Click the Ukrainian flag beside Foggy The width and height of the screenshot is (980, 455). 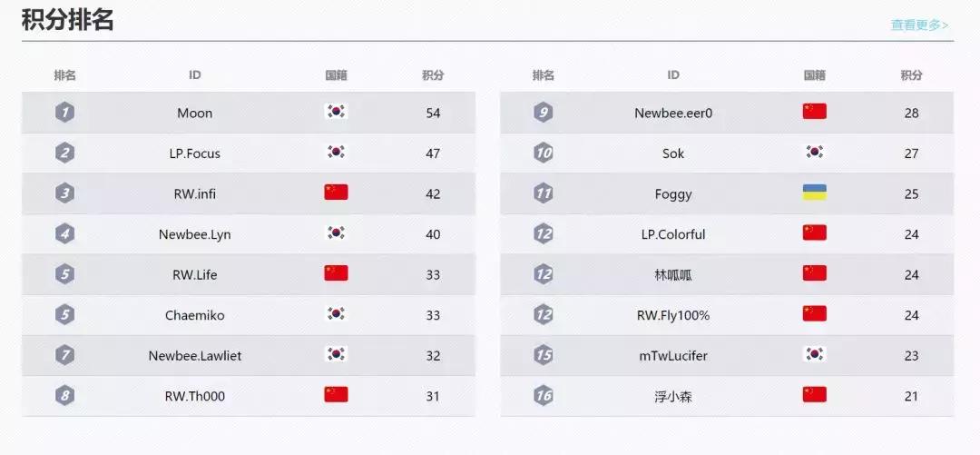click(814, 193)
